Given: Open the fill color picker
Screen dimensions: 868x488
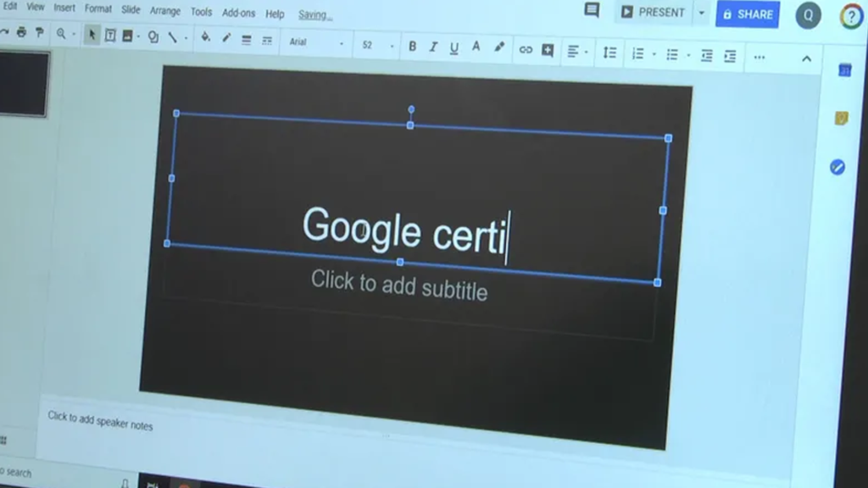Looking at the screenshot, I should (x=205, y=37).
